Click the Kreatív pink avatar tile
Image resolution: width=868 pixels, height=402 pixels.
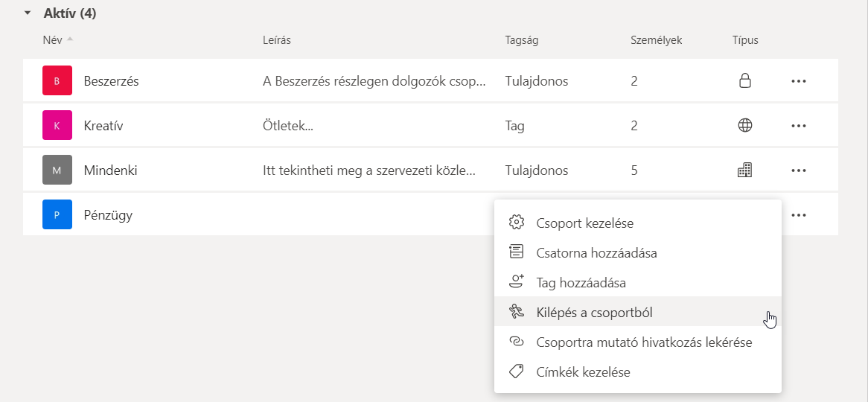pos(57,126)
